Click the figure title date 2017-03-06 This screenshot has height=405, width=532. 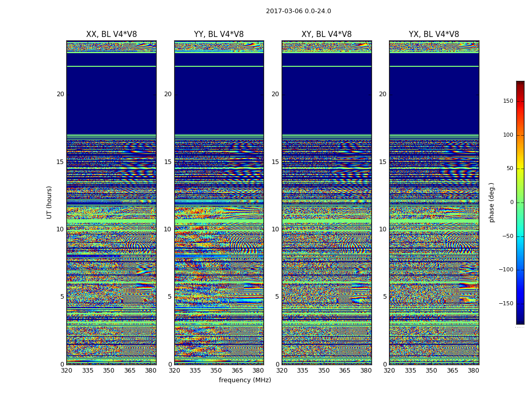pos(285,11)
